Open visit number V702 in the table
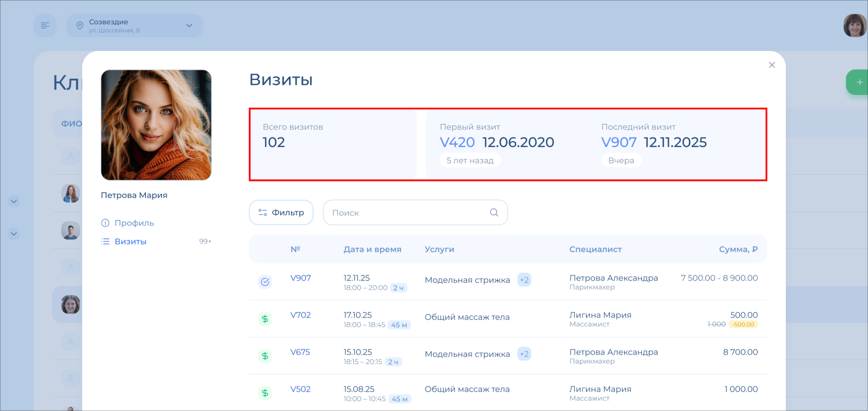 pyautogui.click(x=300, y=315)
